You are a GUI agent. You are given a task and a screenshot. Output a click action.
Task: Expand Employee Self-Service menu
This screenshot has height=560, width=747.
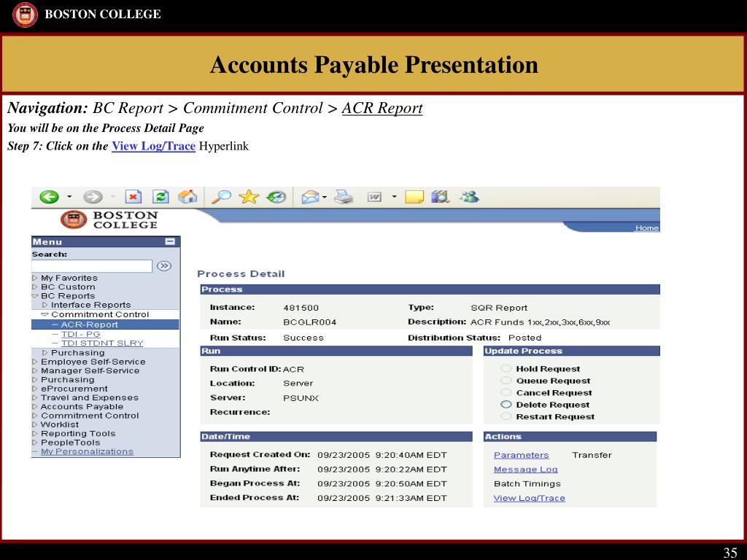[x=35, y=362]
